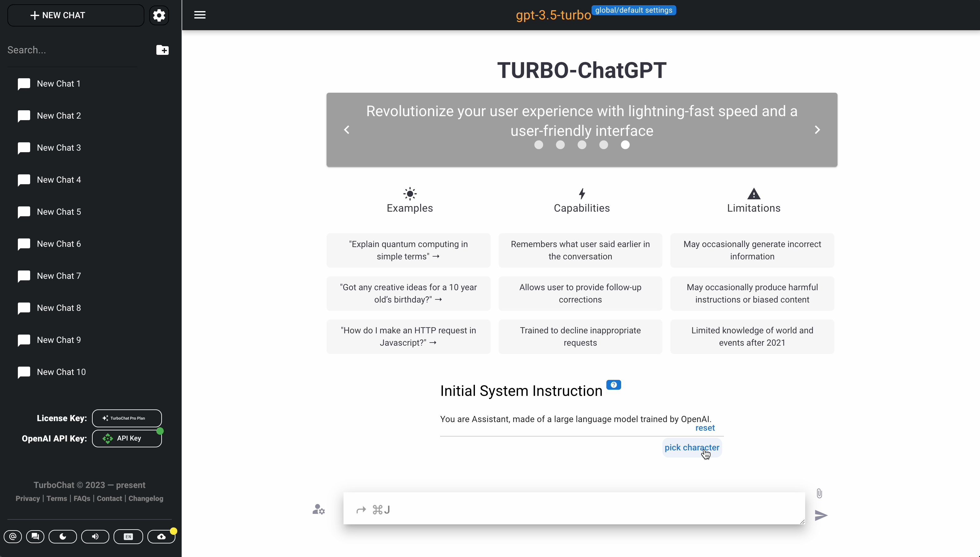Select the fourth carousel indicator dot
The height and width of the screenshot is (557, 980).
click(x=603, y=145)
